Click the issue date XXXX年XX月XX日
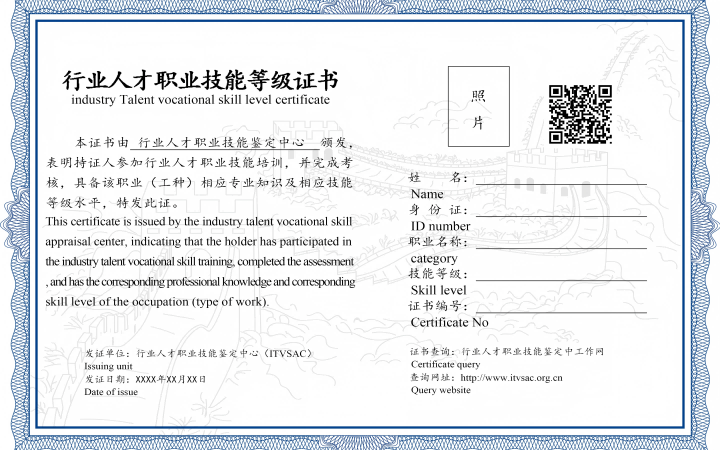The height and width of the screenshot is (450, 720). [171, 380]
